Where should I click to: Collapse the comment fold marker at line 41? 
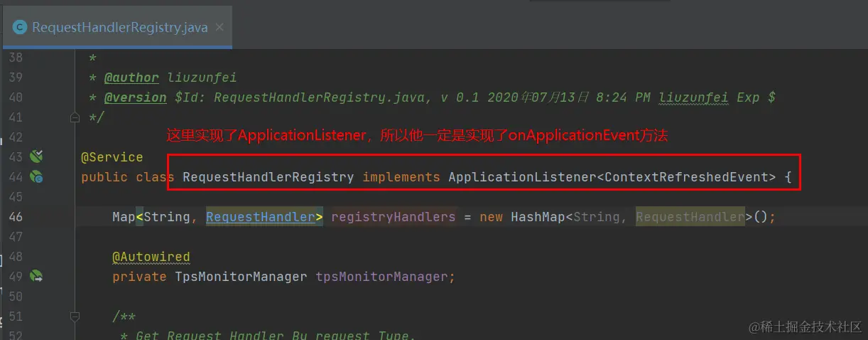pyautogui.click(x=75, y=117)
